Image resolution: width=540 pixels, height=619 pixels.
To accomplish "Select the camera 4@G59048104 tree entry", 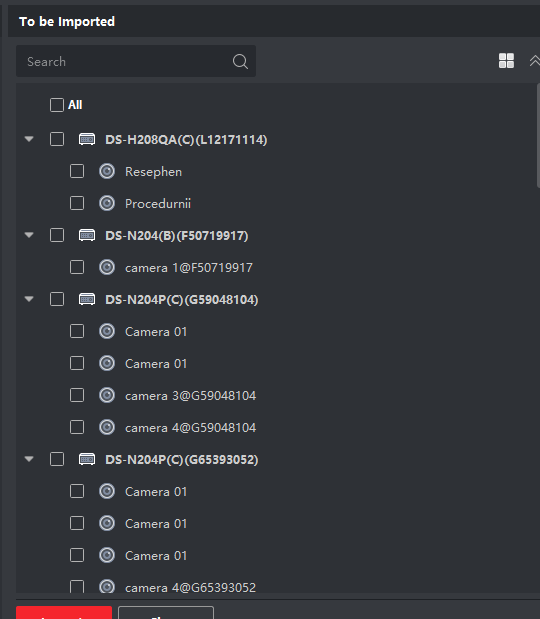I will coord(191,428).
